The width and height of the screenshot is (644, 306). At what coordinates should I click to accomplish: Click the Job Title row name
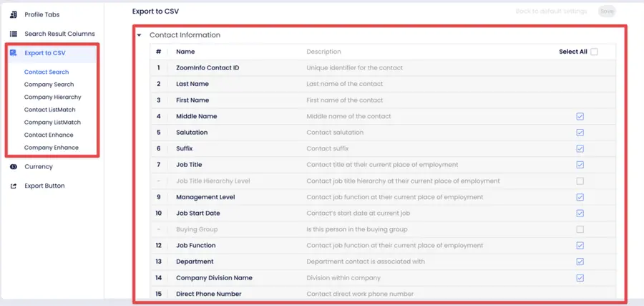[x=189, y=165]
